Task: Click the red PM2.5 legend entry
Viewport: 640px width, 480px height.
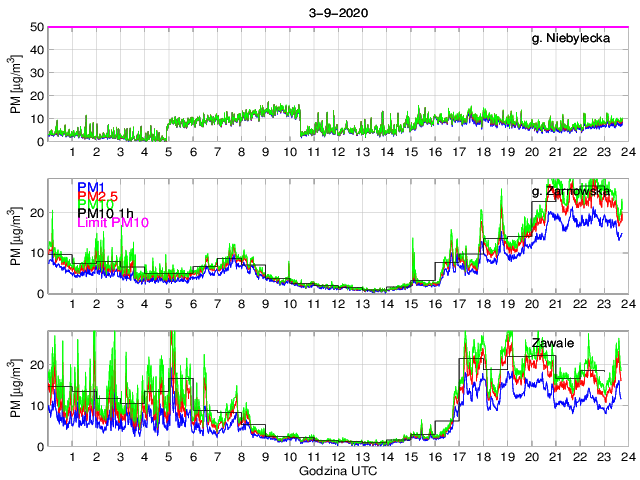Action: (98, 198)
